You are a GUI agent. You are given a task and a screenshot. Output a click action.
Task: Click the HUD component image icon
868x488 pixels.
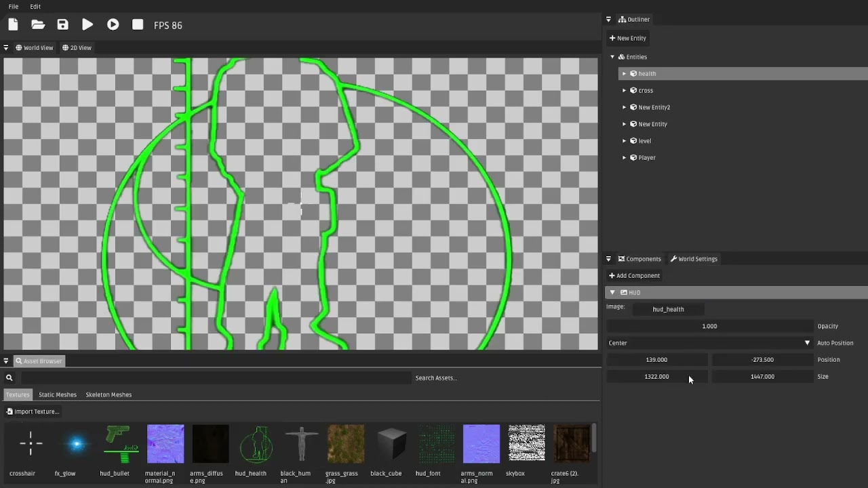pos(624,293)
